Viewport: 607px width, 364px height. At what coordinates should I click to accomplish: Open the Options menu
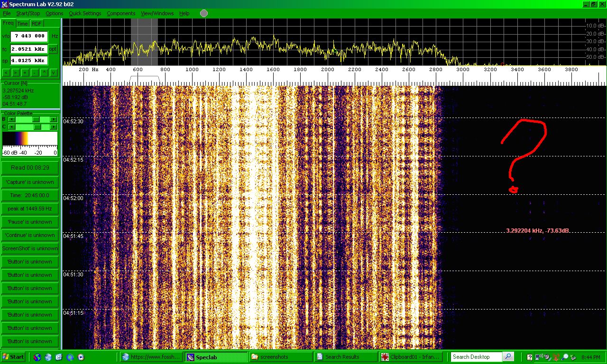coord(54,13)
